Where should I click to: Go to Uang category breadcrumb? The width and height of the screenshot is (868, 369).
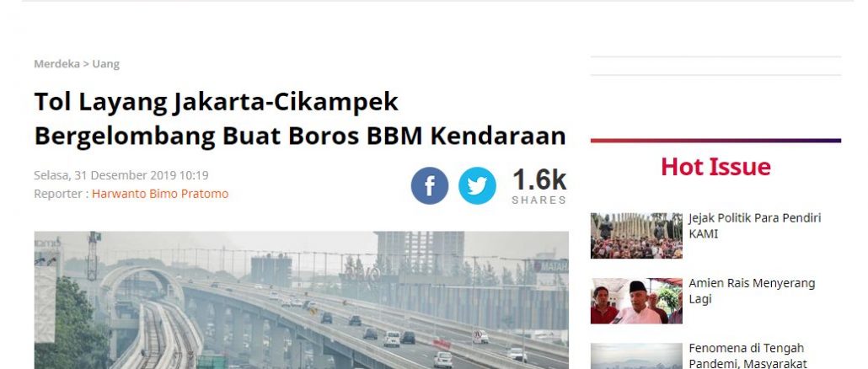point(105,64)
